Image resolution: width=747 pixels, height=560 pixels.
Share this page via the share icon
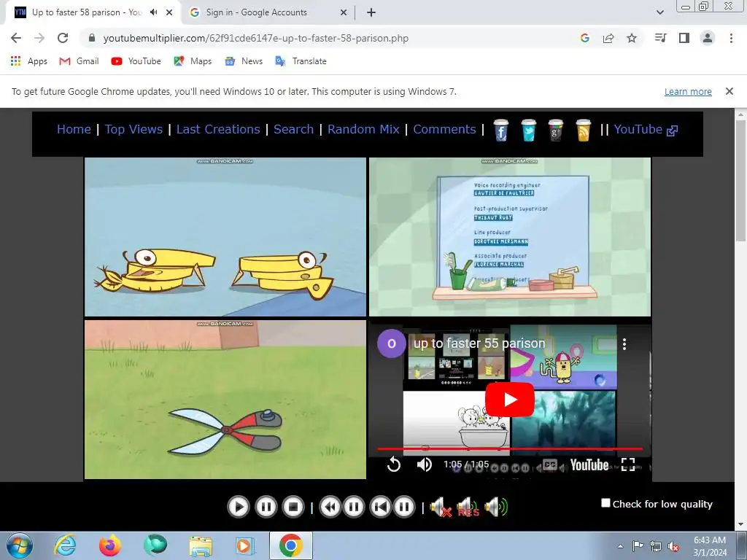608,38
